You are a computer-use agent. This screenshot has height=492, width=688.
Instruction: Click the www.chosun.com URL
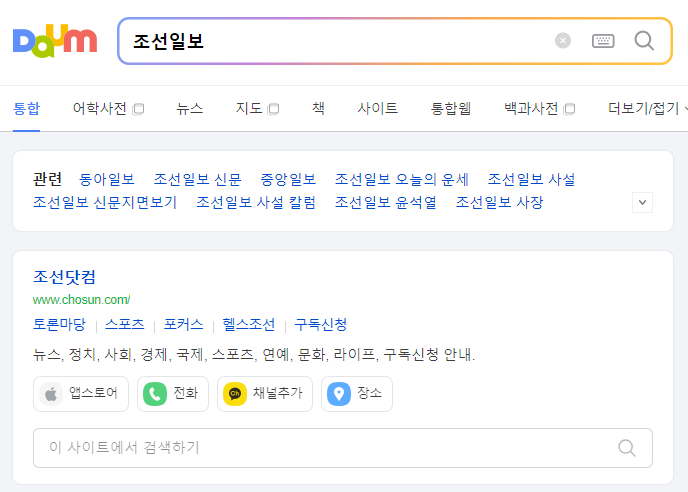click(x=82, y=300)
